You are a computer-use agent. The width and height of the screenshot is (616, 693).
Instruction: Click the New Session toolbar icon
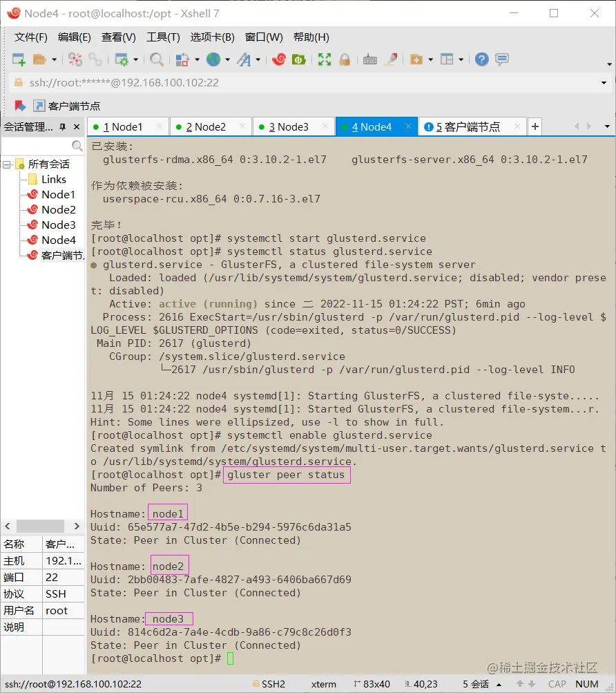click(x=19, y=59)
